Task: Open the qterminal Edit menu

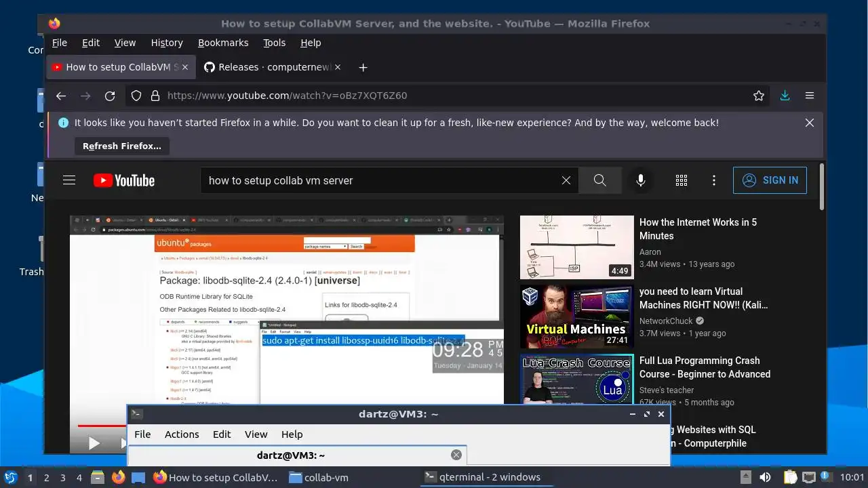Action: pyautogui.click(x=222, y=434)
